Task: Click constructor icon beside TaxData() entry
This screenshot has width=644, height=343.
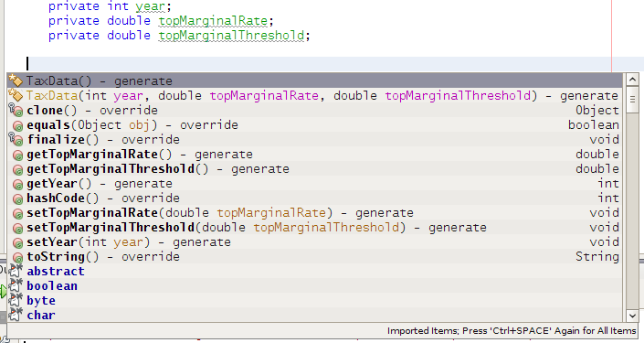Action: point(16,80)
